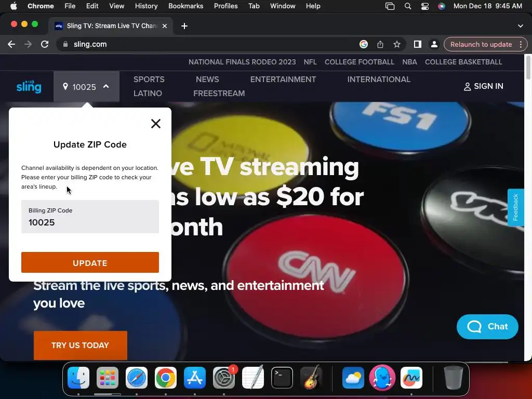Reload the sling.com page

(x=45, y=45)
